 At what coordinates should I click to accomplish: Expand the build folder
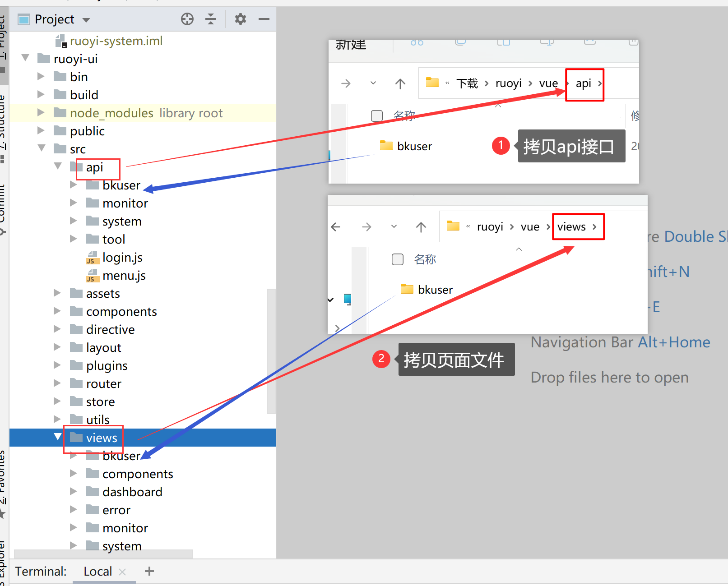click(41, 94)
